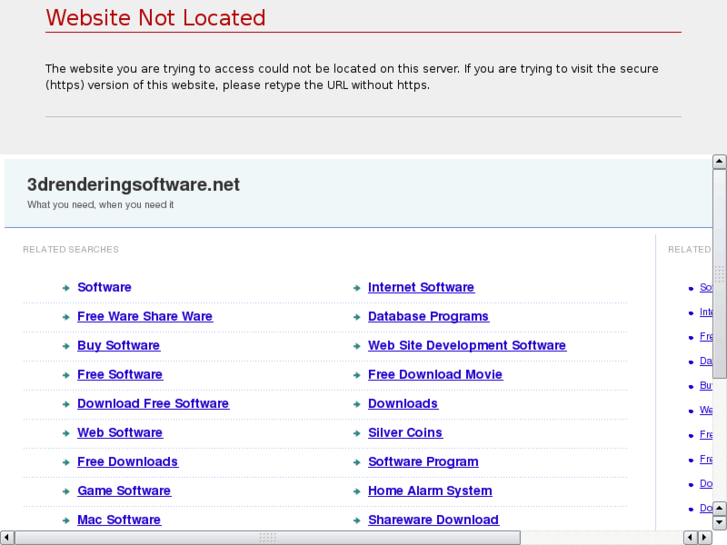Click the horizontal scrollbar right arrow at far right
Viewport: 727px width, 545px height.
pyautogui.click(x=704, y=537)
